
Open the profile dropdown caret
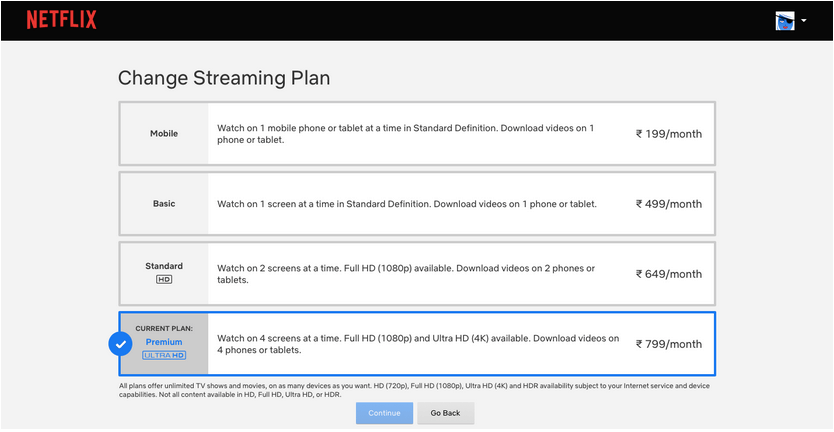tap(804, 21)
